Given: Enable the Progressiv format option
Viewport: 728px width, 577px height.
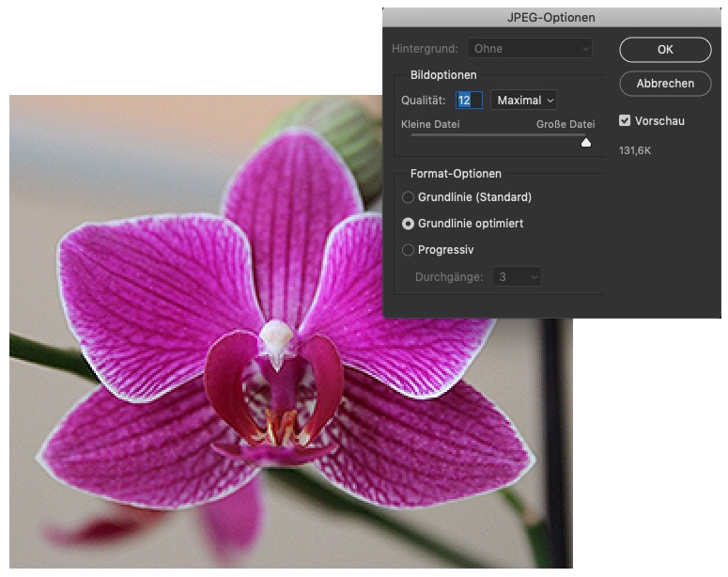Looking at the screenshot, I should (408, 250).
